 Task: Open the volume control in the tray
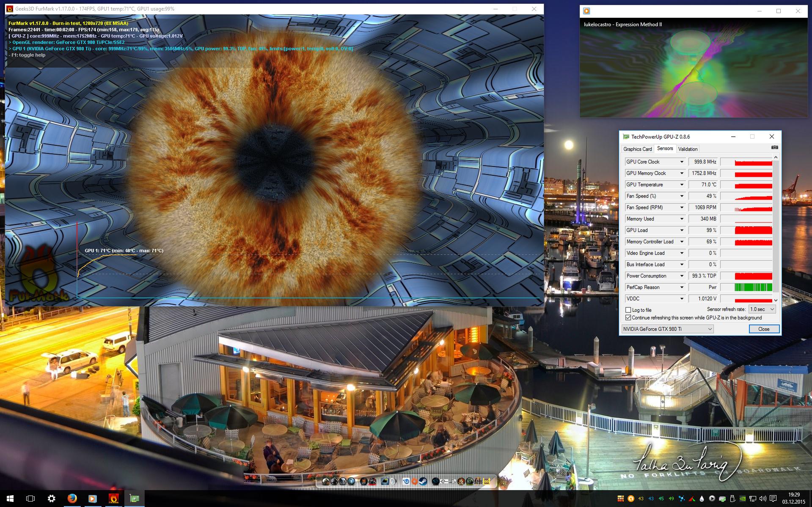tap(763, 499)
